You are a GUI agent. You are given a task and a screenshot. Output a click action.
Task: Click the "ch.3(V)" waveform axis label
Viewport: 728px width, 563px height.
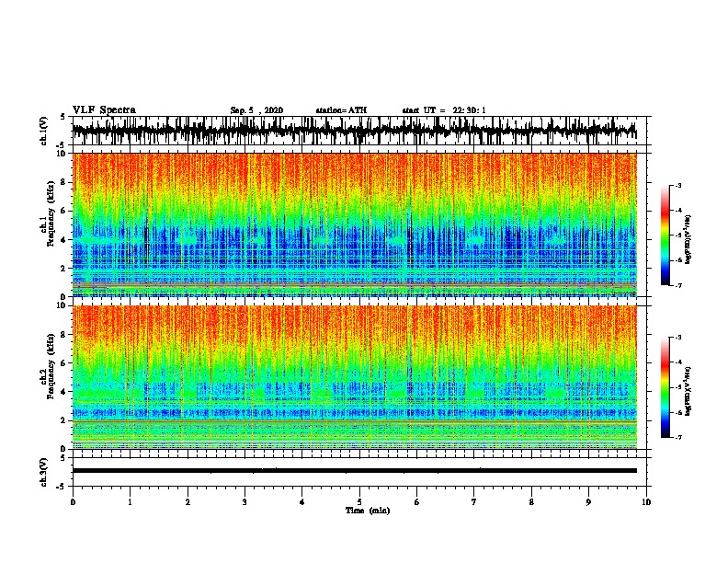click(44, 472)
